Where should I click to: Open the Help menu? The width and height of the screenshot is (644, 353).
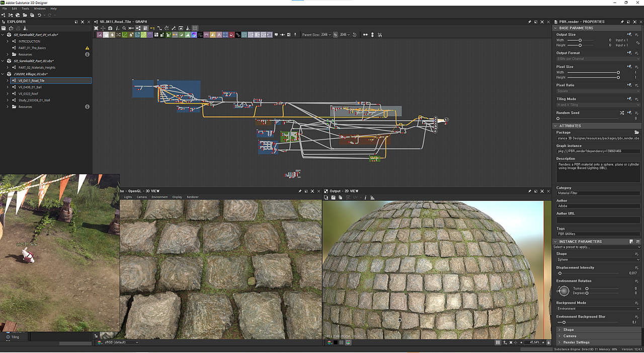pos(53,9)
